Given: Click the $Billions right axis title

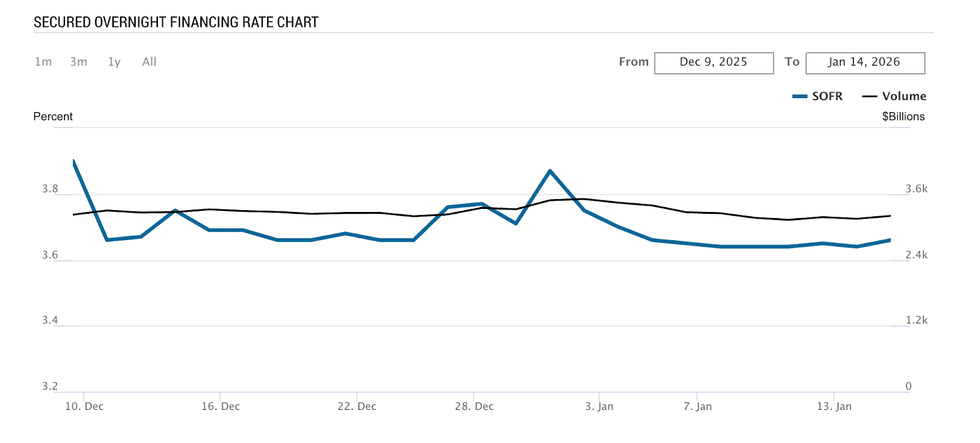Looking at the screenshot, I should 903,116.
